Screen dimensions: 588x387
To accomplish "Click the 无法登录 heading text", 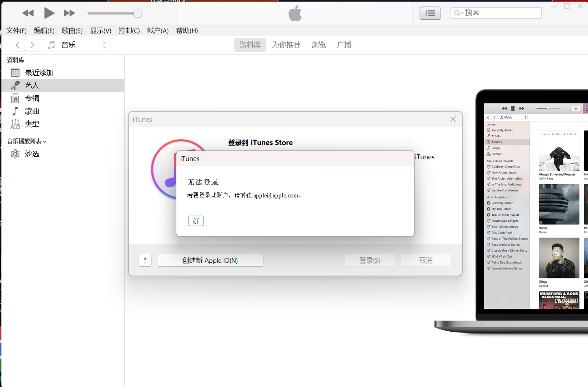I will (x=203, y=182).
